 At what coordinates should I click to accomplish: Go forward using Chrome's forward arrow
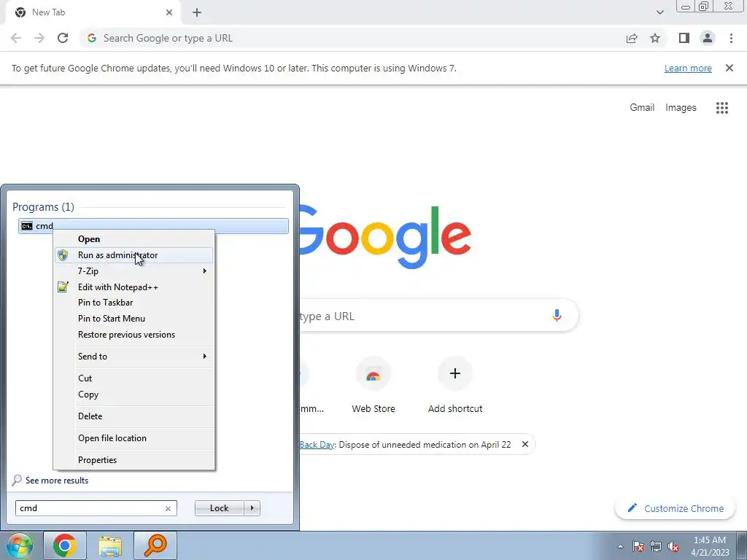coord(39,38)
